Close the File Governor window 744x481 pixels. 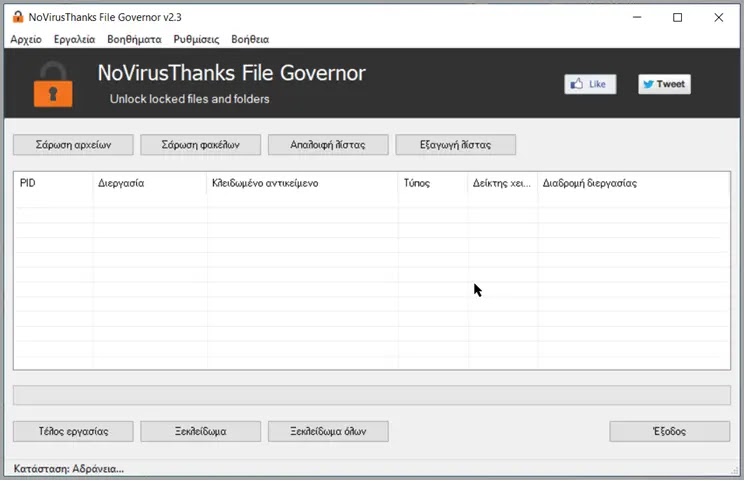[718, 17]
